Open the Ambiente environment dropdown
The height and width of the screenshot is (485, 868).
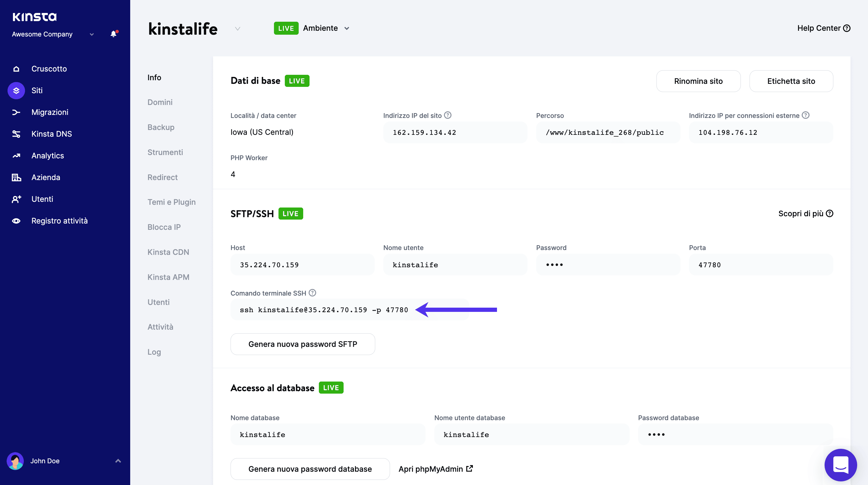pyautogui.click(x=347, y=28)
